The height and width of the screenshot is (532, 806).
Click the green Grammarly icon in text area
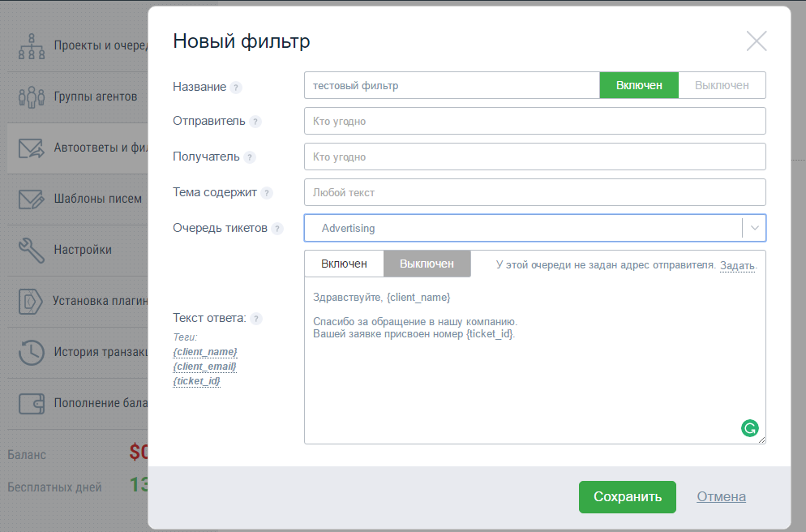pyautogui.click(x=749, y=427)
